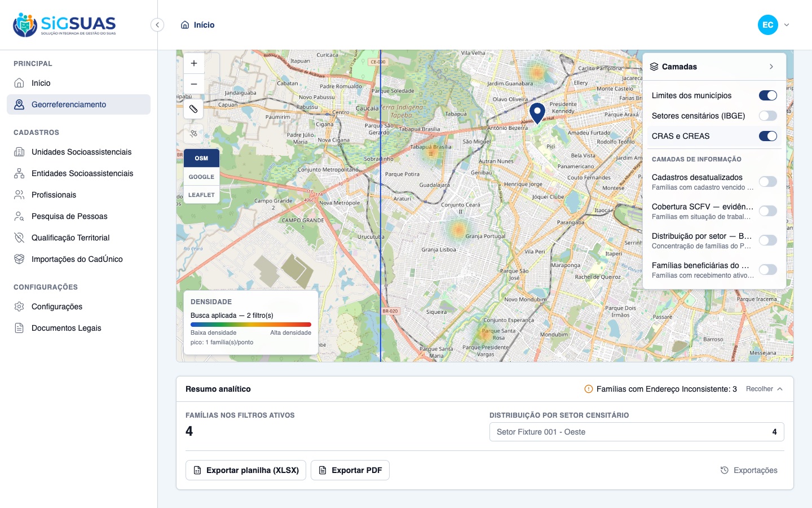812x508 pixels.
Task: Click the 'Resumo analítico' panel title
Action: [x=218, y=389]
